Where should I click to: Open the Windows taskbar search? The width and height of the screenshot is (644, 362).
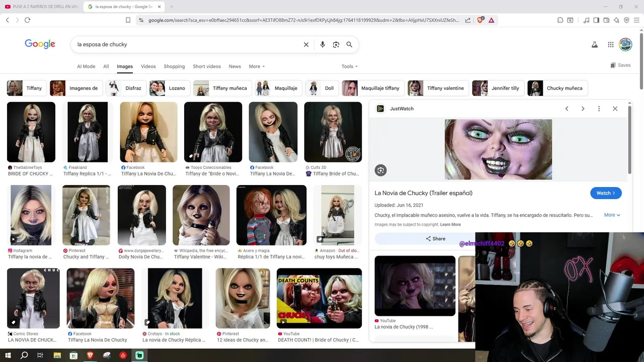(24, 355)
